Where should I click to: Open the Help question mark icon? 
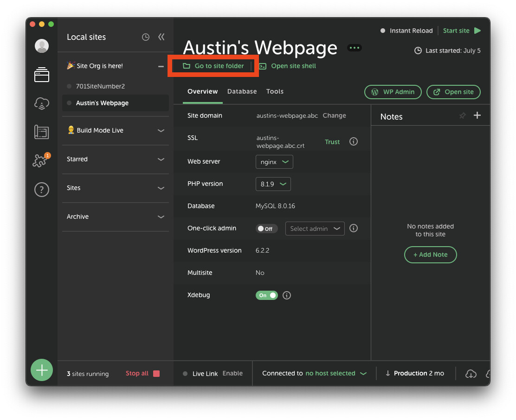click(42, 190)
